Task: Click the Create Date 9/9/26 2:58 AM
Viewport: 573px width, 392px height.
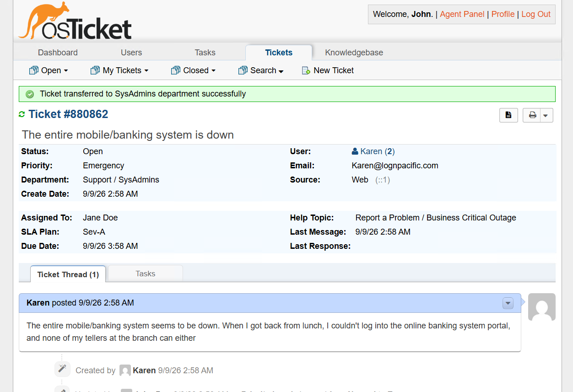Action: click(110, 194)
